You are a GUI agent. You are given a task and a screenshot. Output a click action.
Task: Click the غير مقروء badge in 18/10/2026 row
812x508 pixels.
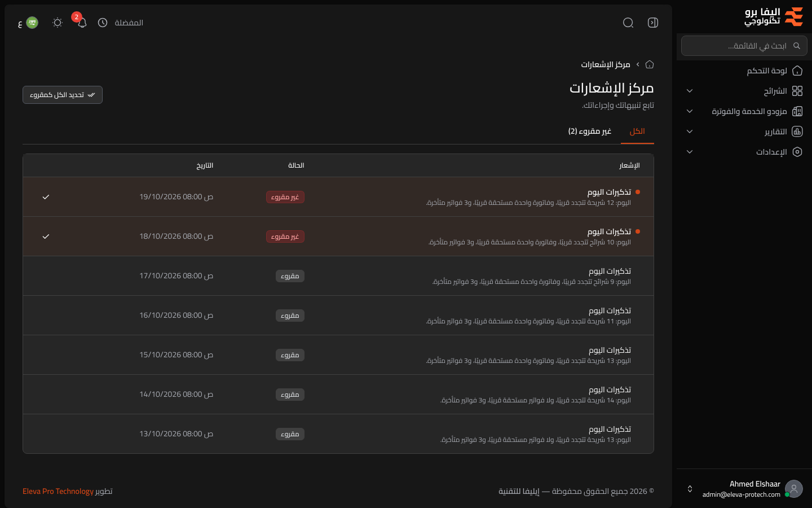tap(285, 237)
